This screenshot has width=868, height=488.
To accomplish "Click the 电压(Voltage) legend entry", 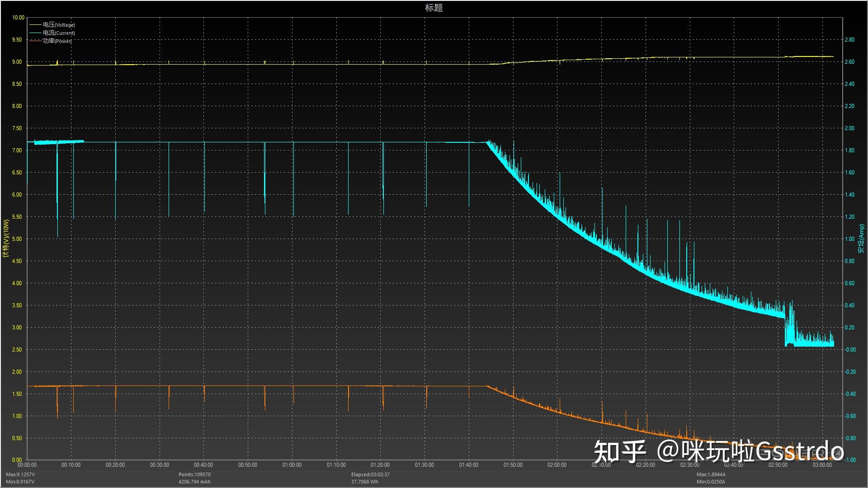I will [59, 25].
